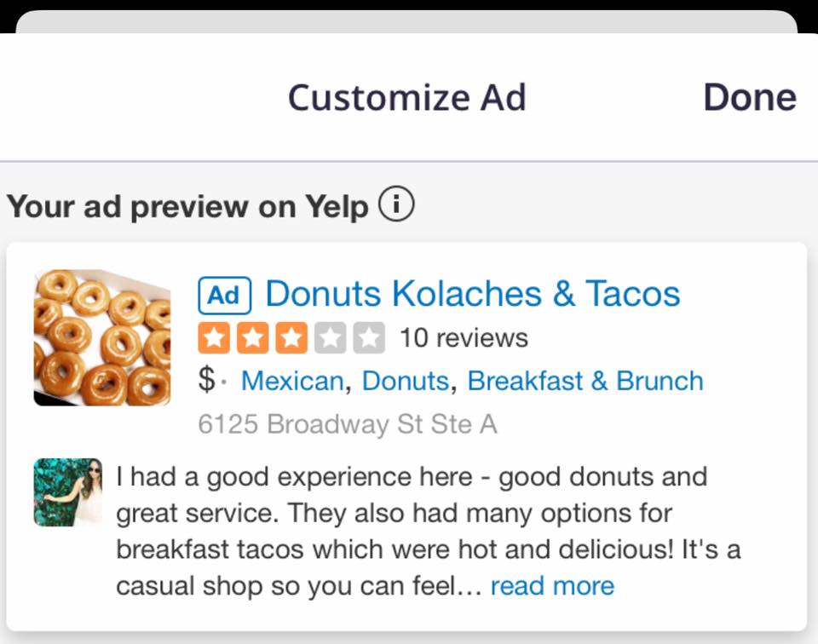The width and height of the screenshot is (818, 644).
Task: Open the Breakfast & Brunch category
Action: coord(585,381)
